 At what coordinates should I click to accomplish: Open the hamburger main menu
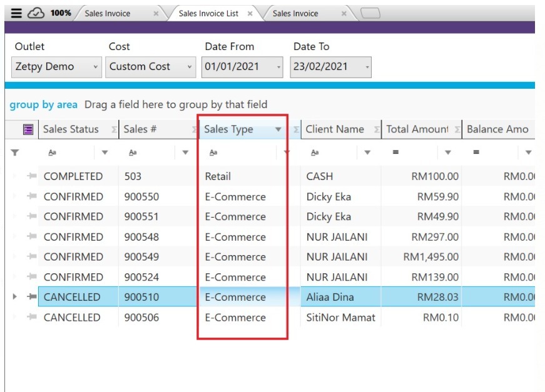tap(17, 13)
